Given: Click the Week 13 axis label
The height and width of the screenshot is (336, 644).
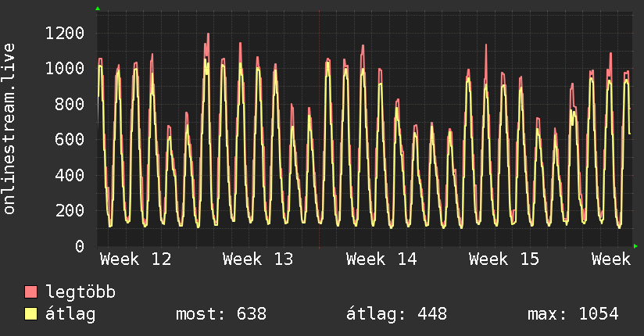Looking at the screenshot, I should point(258,259).
